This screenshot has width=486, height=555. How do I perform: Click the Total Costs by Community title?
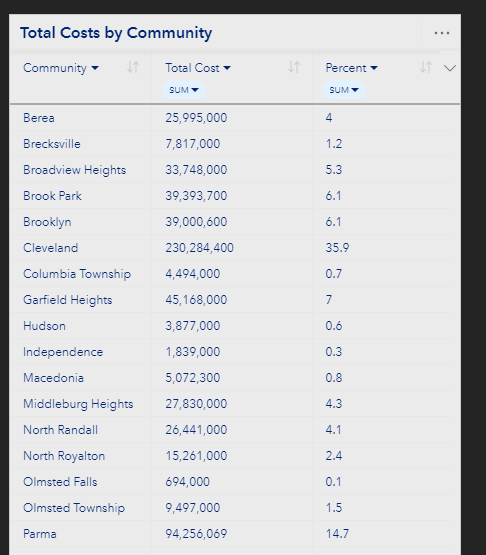[x=116, y=33]
